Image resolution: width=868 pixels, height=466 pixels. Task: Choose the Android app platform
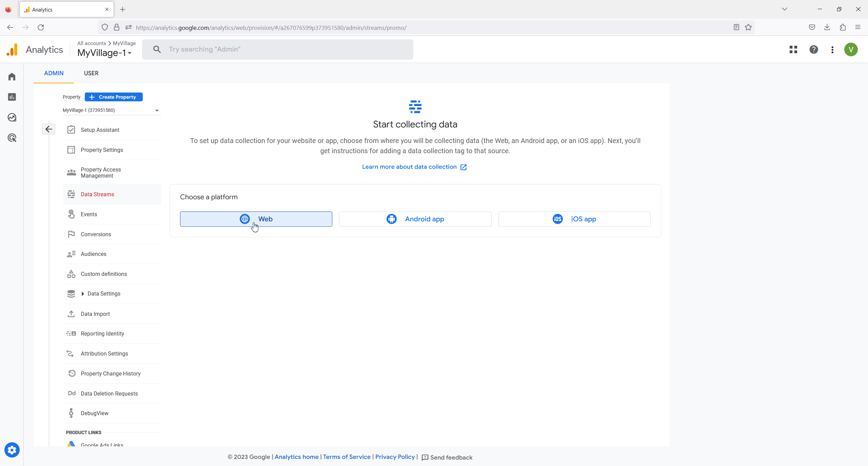click(415, 219)
